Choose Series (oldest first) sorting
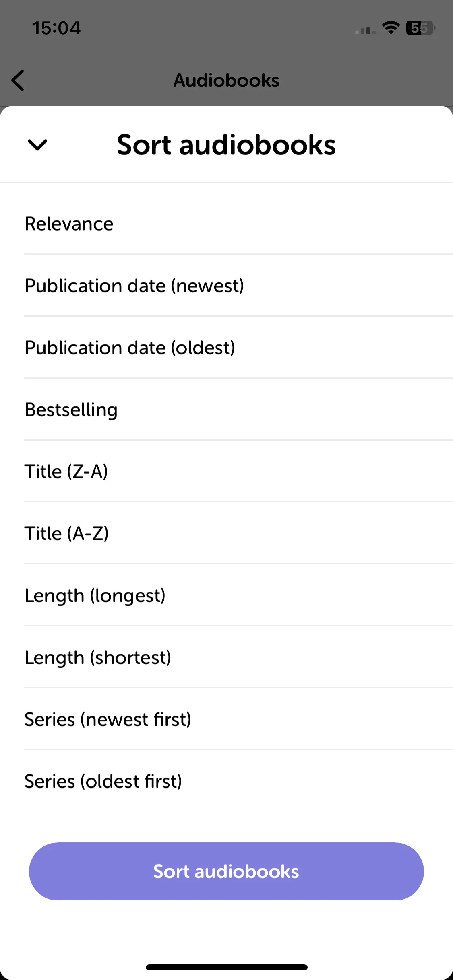The image size is (453, 980). [226, 781]
